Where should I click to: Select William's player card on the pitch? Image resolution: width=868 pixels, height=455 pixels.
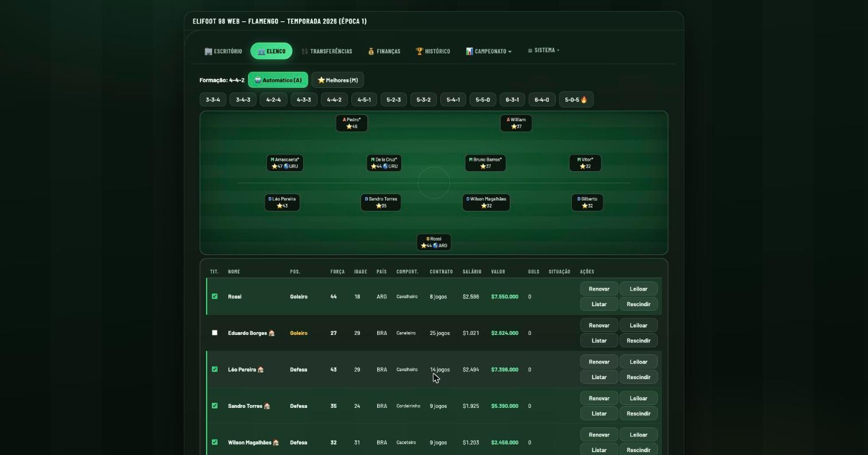click(x=516, y=123)
